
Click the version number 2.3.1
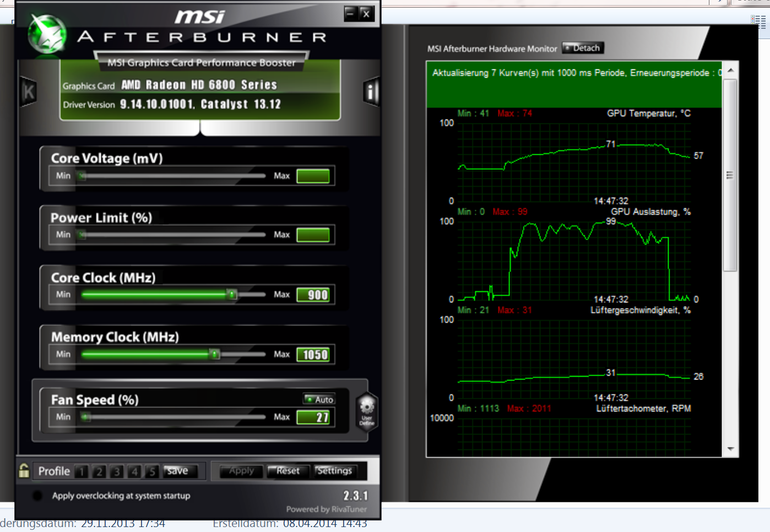pyautogui.click(x=356, y=495)
